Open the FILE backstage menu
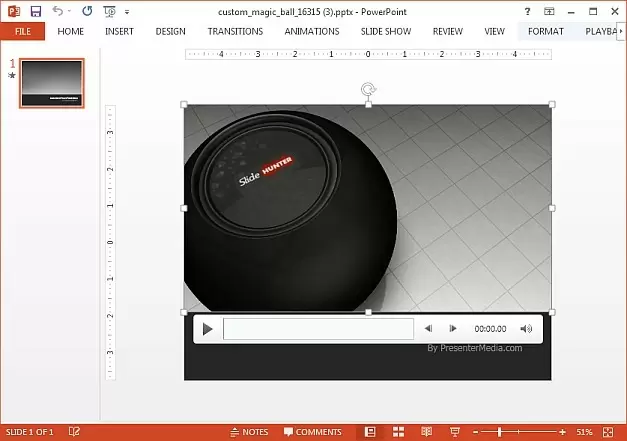Image resolution: width=627 pixels, height=441 pixels. 22,31
